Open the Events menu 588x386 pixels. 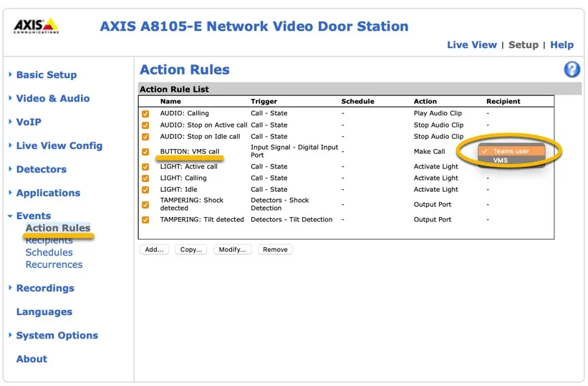[34, 216]
